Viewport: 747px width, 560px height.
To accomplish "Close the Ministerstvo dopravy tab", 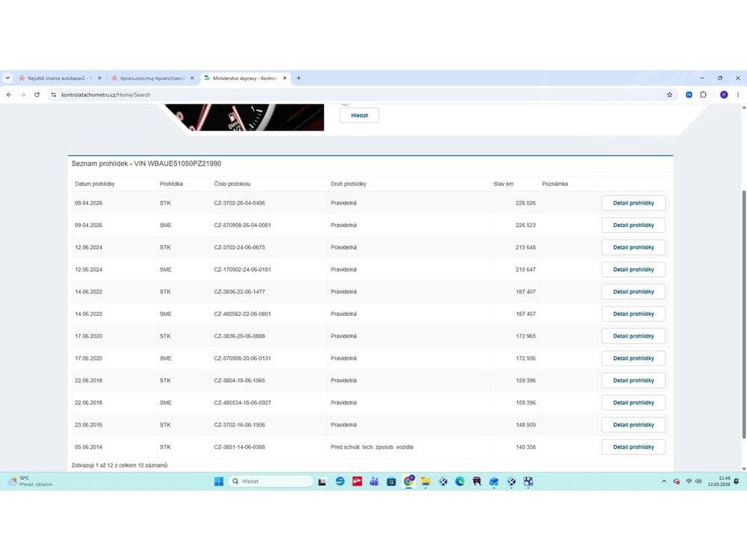I will [x=285, y=78].
